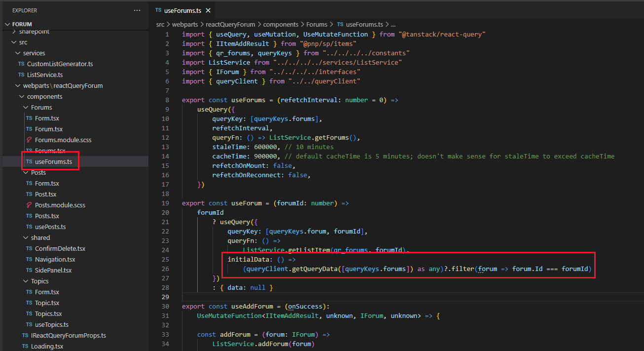This screenshot has height=351, width=644.
Task: Click the TS icon in the useForums.ts editor tab
Action: pyautogui.click(x=158, y=10)
